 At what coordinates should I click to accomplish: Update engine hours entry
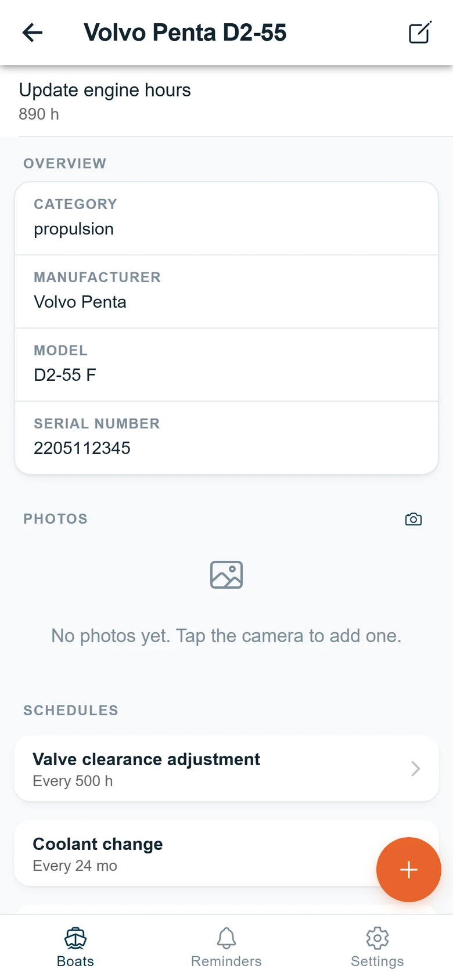(227, 101)
